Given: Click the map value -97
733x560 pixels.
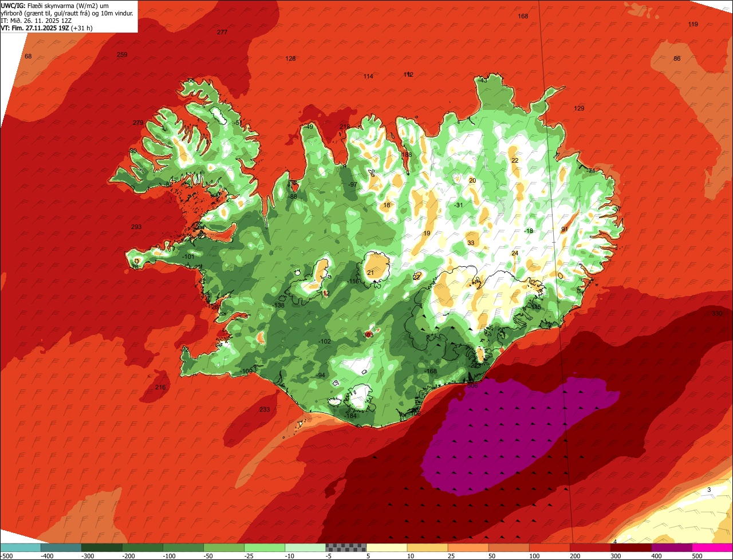Looking at the screenshot, I should tap(353, 184).
